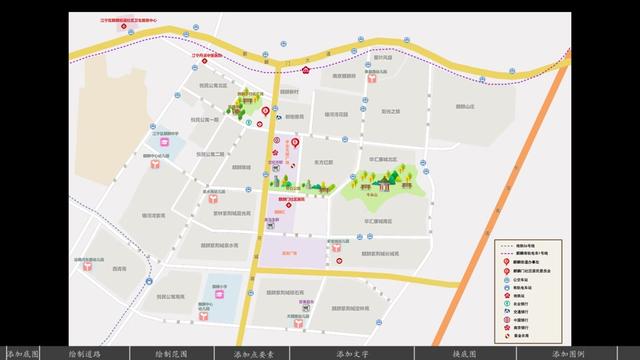Select the 添加文字 tab
Image resolution: width=640 pixels, height=360 pixels.
click(x=352, y=353)
